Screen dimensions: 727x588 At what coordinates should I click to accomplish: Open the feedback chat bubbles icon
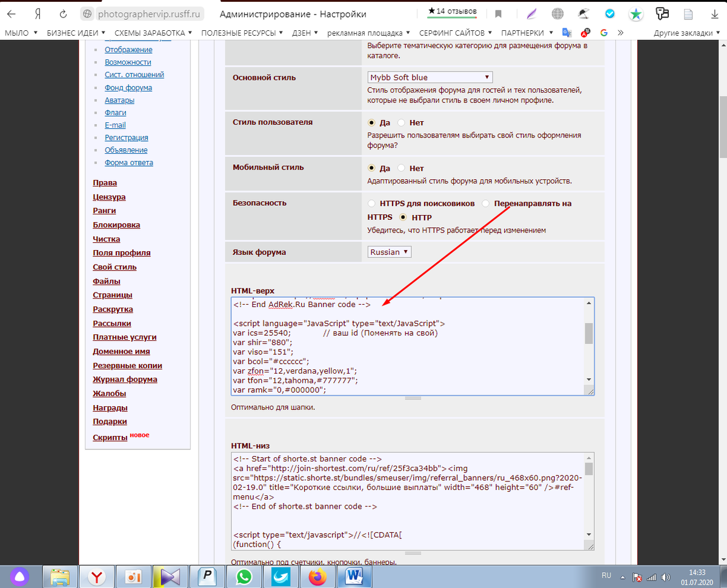663,13
